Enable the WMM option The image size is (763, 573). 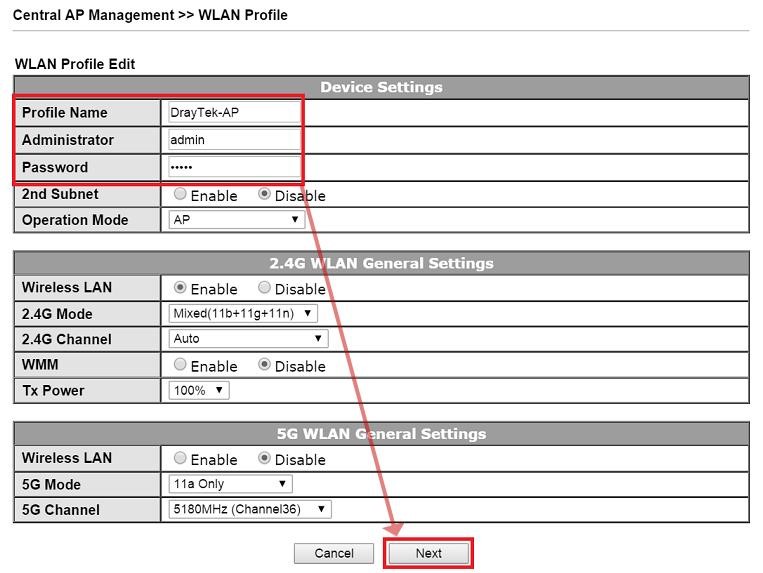[181, 365]
